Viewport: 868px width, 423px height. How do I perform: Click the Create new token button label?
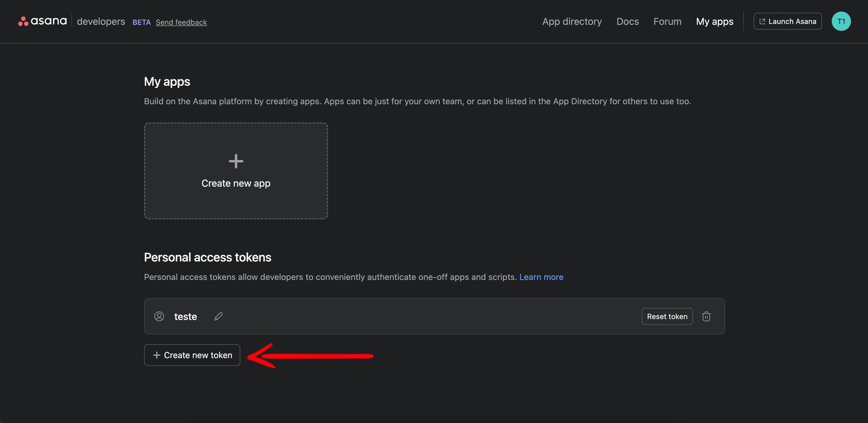[198, 355]
